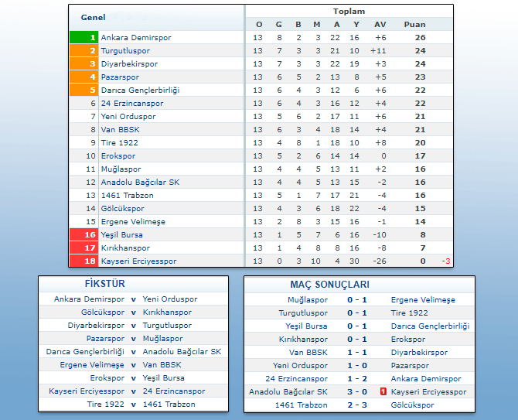
Task: Click the orange rank 3 position box
Action: coord(83,63)
